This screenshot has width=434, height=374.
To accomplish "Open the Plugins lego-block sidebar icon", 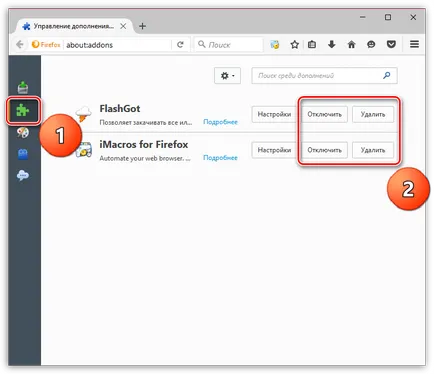I will click(x=23, y=154).
